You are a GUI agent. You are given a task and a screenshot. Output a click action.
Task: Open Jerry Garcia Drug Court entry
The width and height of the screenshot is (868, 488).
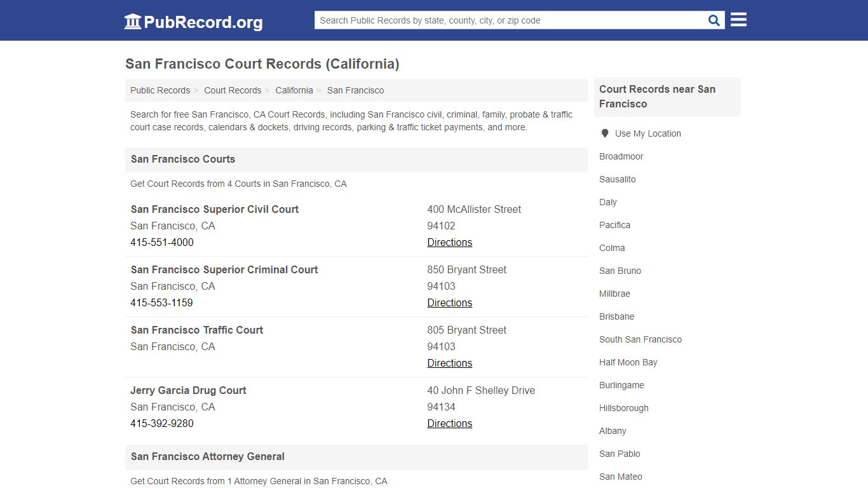[188, 390]
